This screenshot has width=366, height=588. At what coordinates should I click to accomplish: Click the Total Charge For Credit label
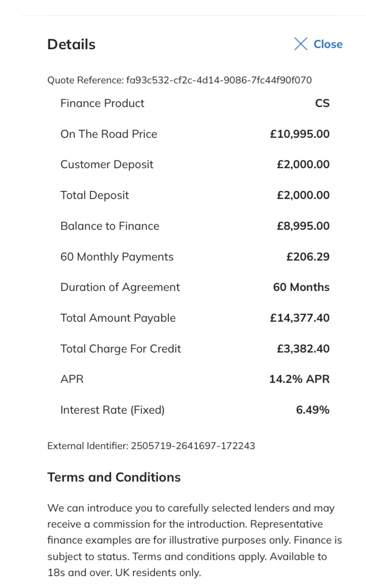tap(121, 349)
